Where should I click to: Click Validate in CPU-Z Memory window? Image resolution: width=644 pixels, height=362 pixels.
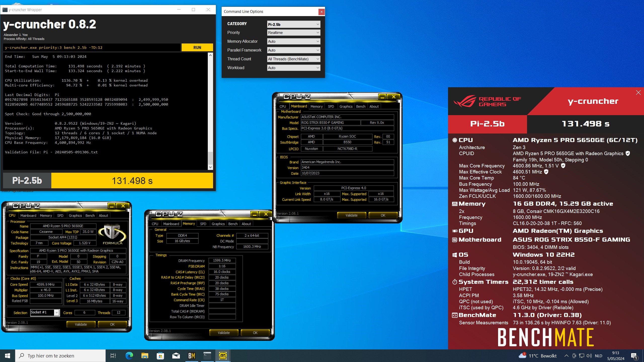[x=224, y=333]
